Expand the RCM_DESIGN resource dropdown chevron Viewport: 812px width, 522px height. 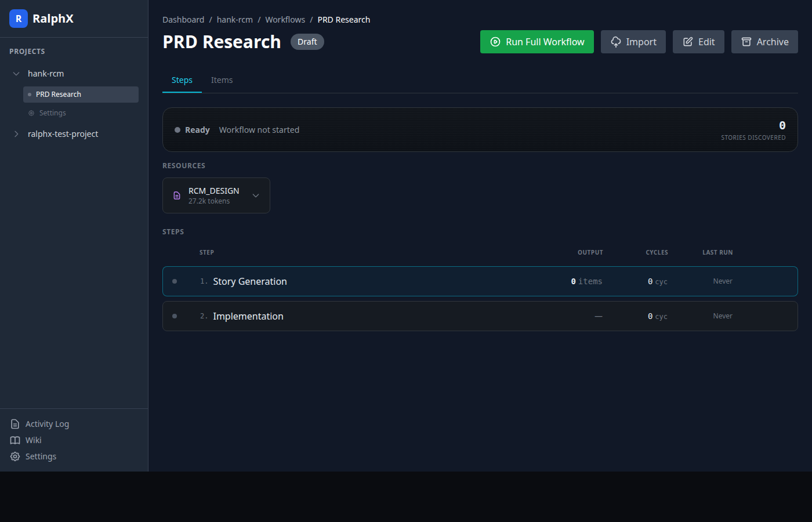pyautogui.click(x=256, y=195)
